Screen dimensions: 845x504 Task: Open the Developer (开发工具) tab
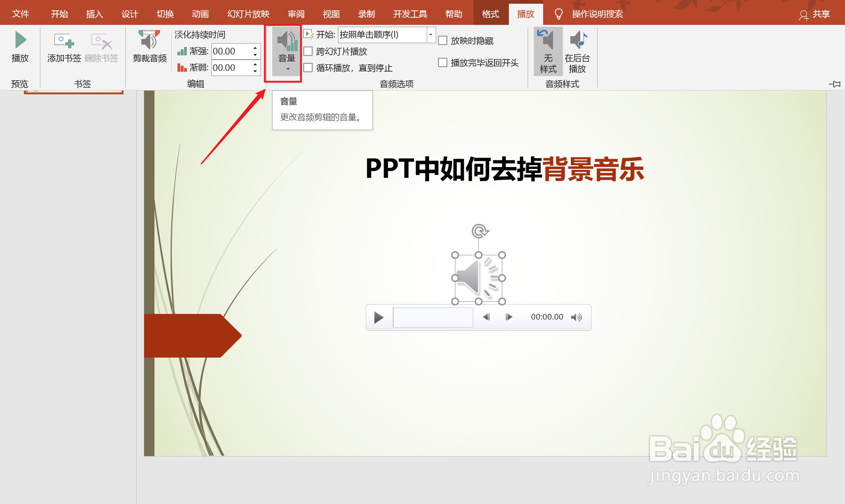point(410,14)
